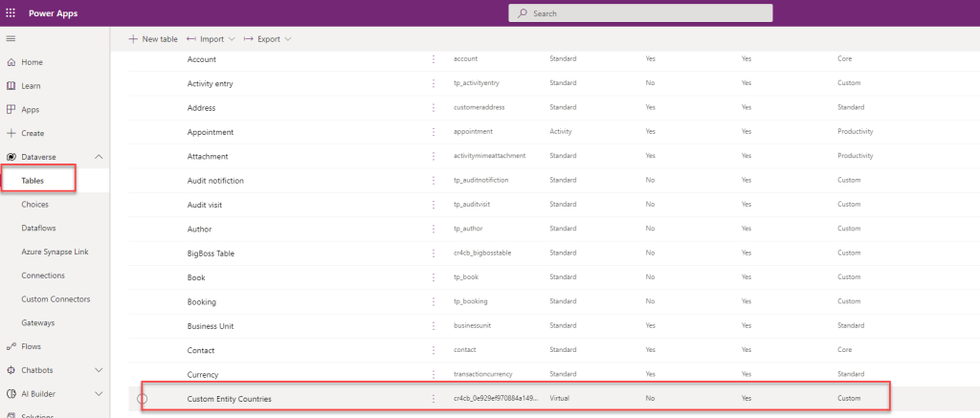
Task: Collapse the left navigation hamburger menu
Action: coord(11,38)
